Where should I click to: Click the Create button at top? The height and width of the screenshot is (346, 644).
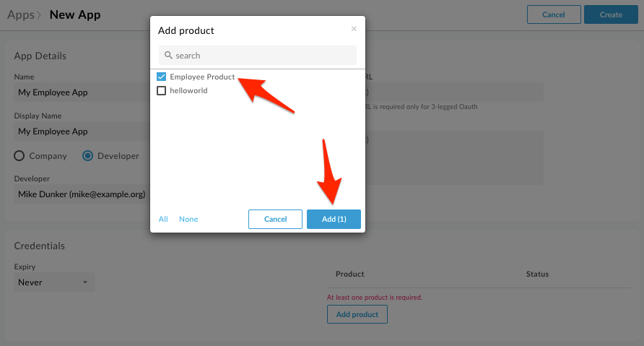(x=611, y=14)
